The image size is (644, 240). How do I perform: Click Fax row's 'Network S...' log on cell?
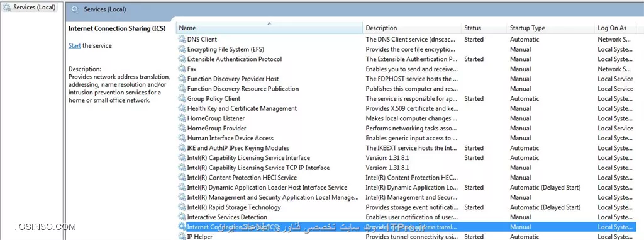click(x=614, y=69)
